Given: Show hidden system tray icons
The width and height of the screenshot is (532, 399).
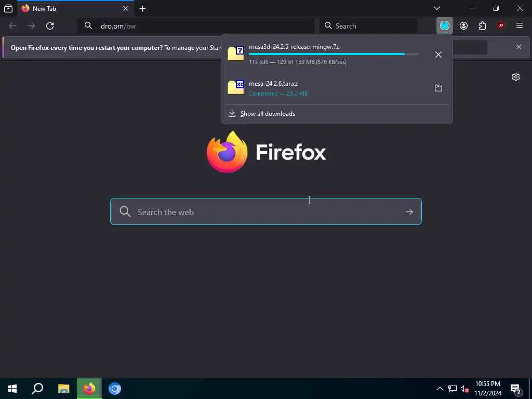Looking at the screenshot, I should point(440,389).
